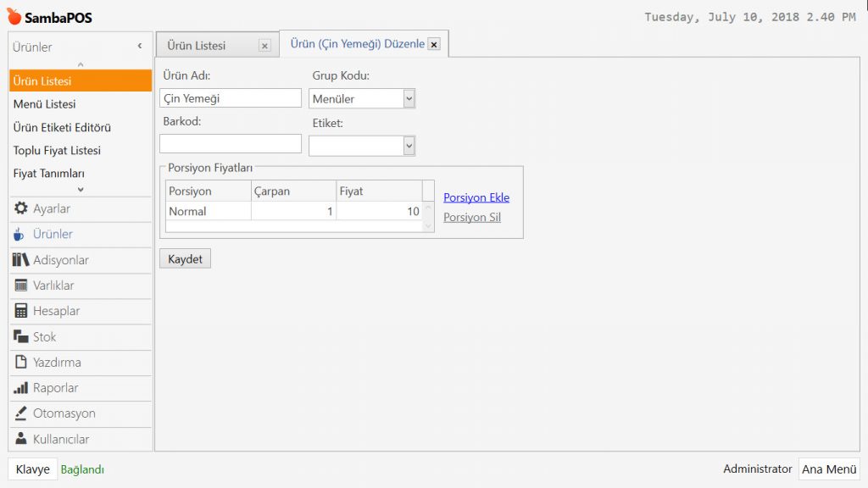This screenshot has height=488, width=868.
Task: Click into the Barkod input field
Action: (x=231, y=144)
